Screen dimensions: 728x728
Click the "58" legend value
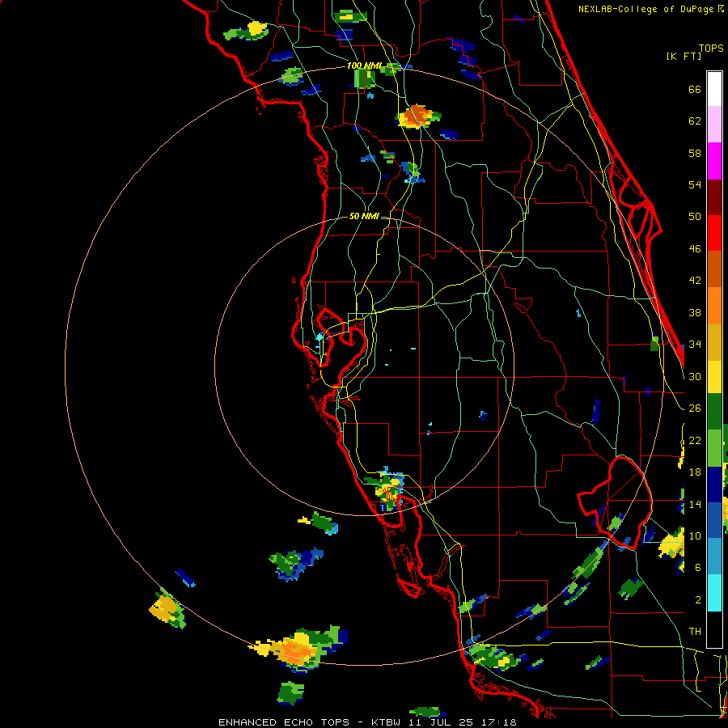click(695, 153)
